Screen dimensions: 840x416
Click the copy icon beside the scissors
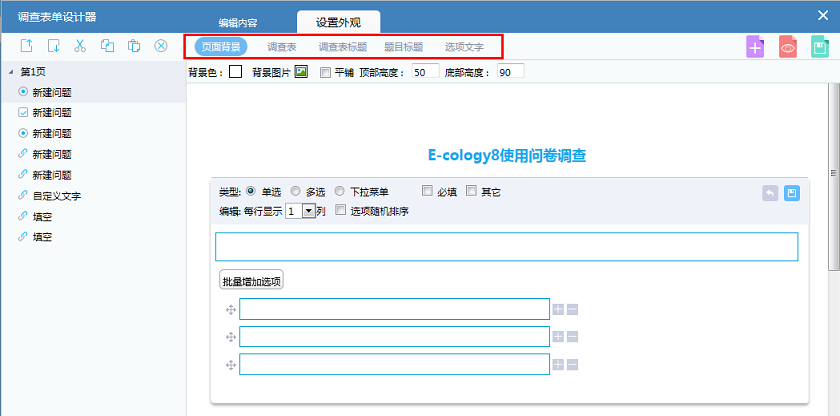click(x=107, y=46)
